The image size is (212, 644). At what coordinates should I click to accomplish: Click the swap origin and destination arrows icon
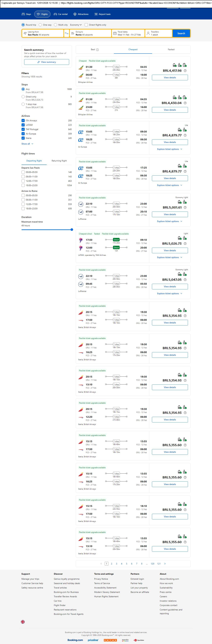[x=67, y=33]
